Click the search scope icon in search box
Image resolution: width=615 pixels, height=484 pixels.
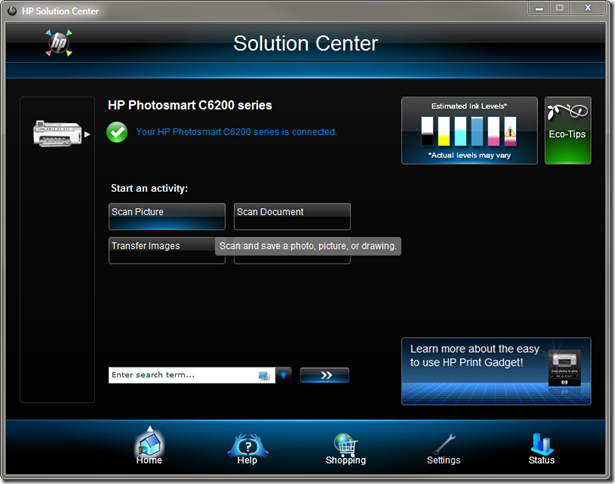pos(264,376)
